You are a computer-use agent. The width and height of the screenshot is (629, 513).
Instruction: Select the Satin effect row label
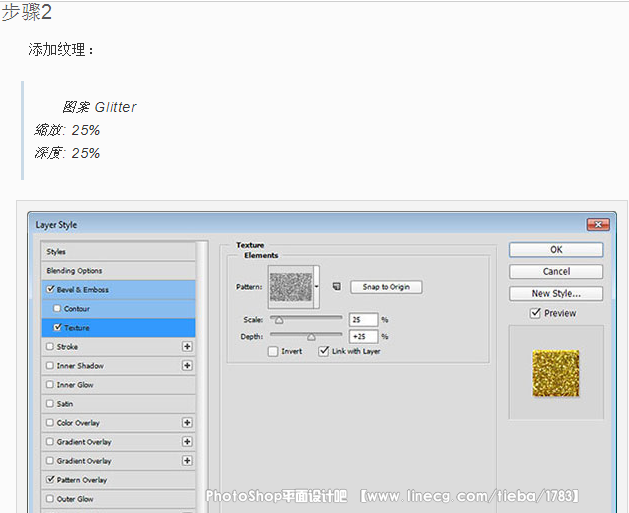pos(65,404)
